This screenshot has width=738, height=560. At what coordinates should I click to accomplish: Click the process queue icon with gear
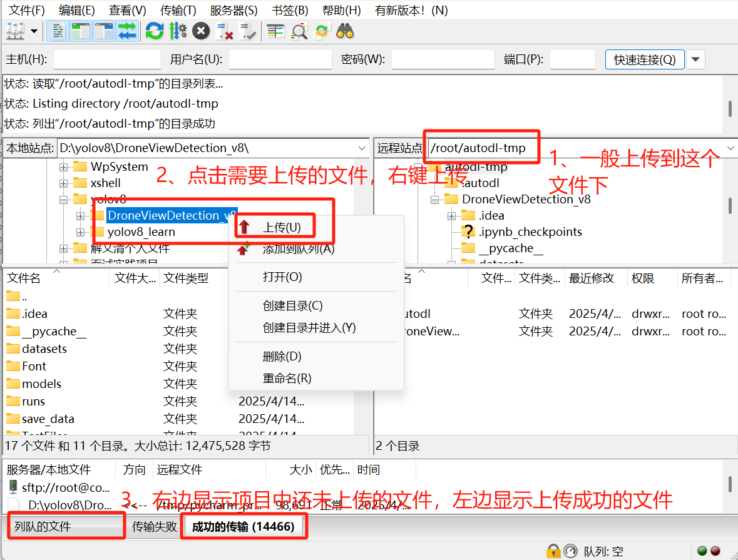178,31
